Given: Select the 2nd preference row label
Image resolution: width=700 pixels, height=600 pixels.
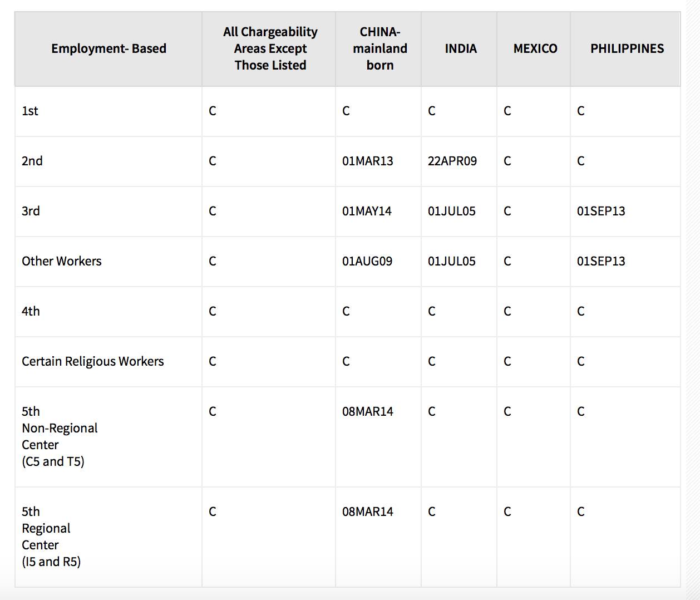Looking at the screenshot, I should pyautogui.click(x=32, y=161).
